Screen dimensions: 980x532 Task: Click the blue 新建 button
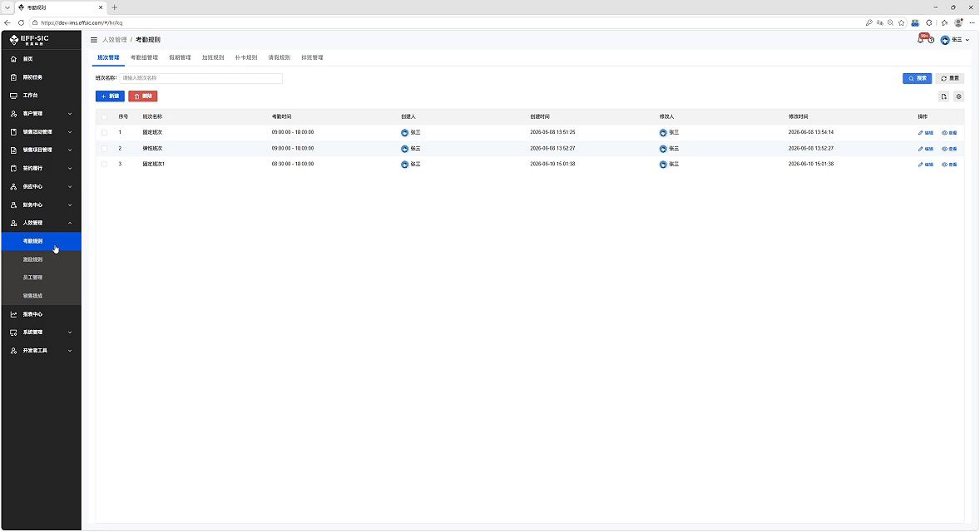pos(110,96)
